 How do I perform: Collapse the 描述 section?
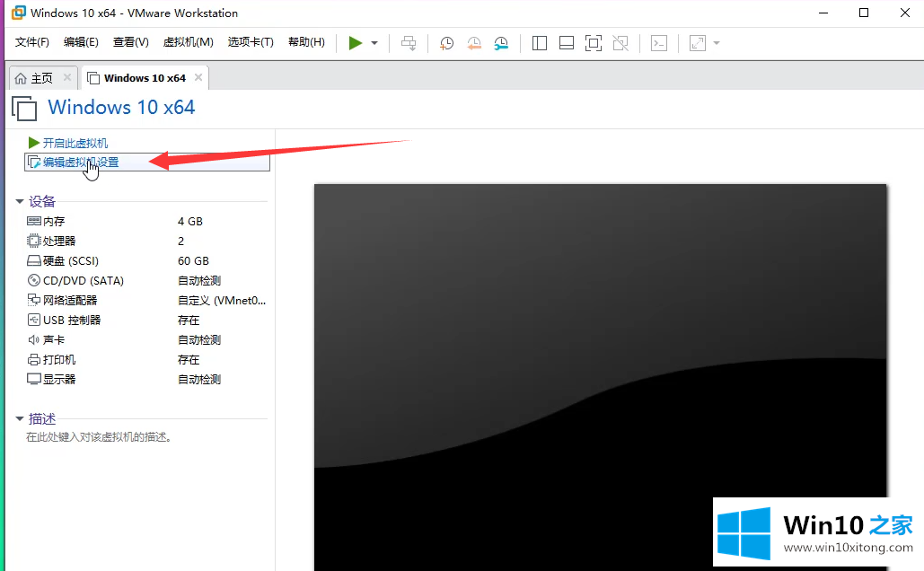pyautogui.click(x=20, y=419)
